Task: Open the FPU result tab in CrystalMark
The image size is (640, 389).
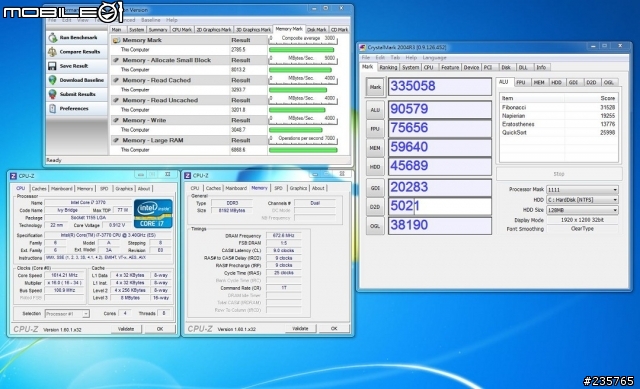Action: pos(521,82)
